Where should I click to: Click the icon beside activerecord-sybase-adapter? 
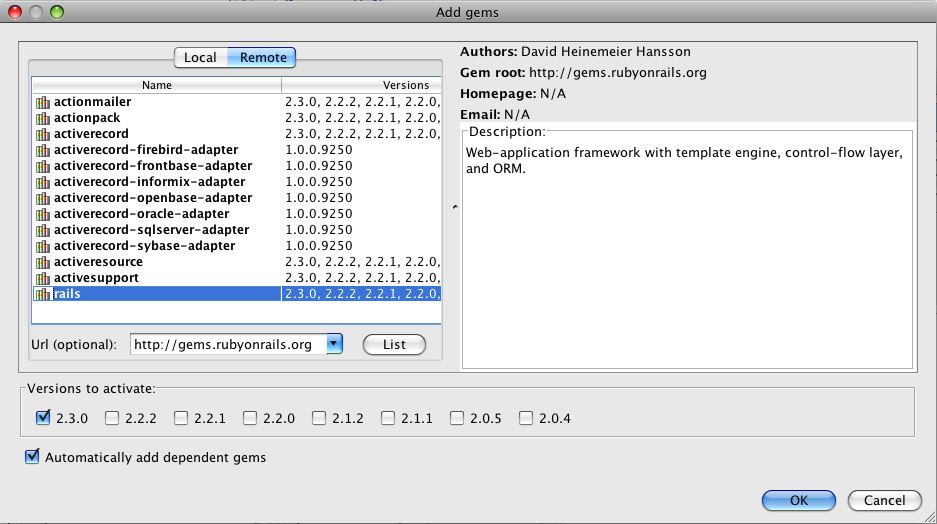pos(42,246)
